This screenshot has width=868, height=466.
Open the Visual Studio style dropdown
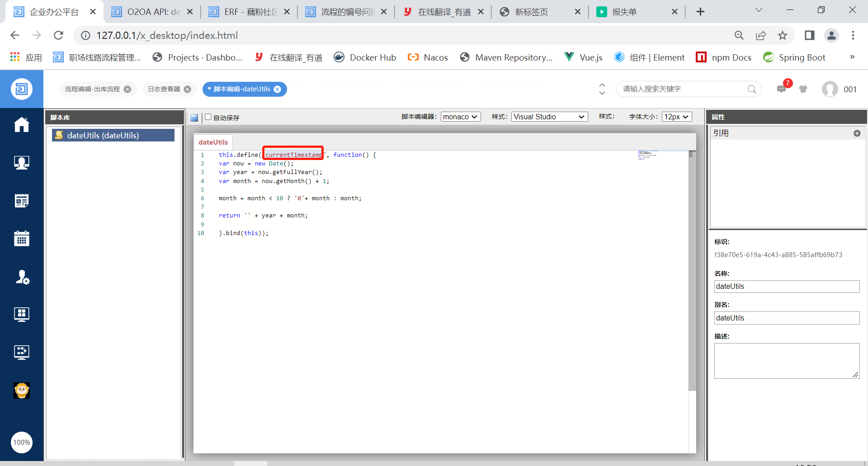coord(549,117)
